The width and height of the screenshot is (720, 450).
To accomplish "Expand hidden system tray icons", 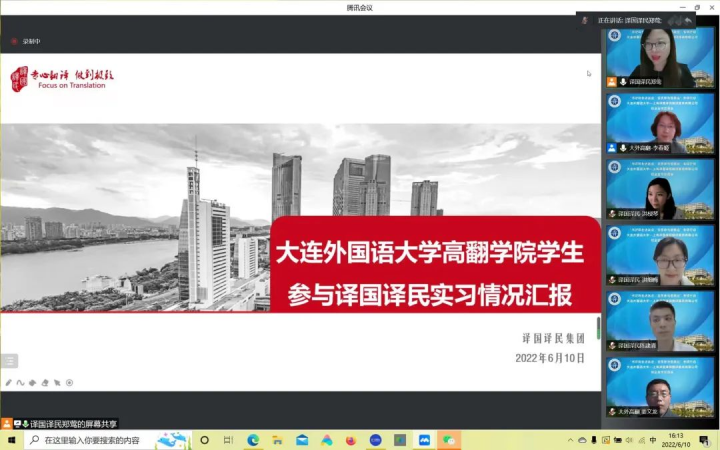I will pos(568,440).
